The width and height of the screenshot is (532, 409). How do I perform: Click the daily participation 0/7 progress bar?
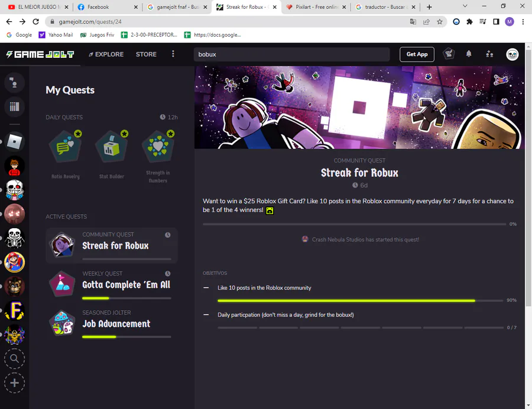coord(361,327)
